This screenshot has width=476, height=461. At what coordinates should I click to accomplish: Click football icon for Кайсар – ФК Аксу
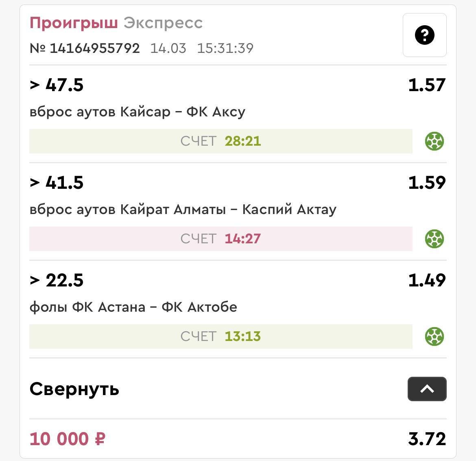pyautogui.click(x=434, y=142)
